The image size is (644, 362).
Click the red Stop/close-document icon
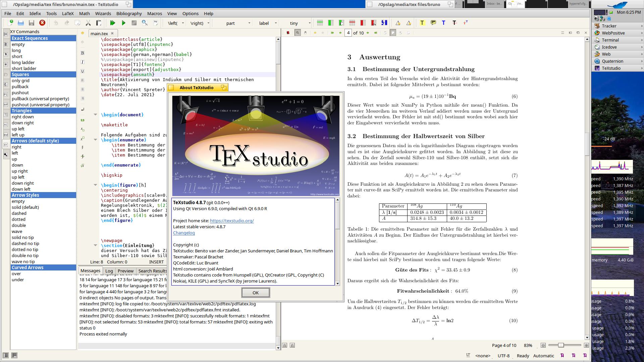click(42, 23)
